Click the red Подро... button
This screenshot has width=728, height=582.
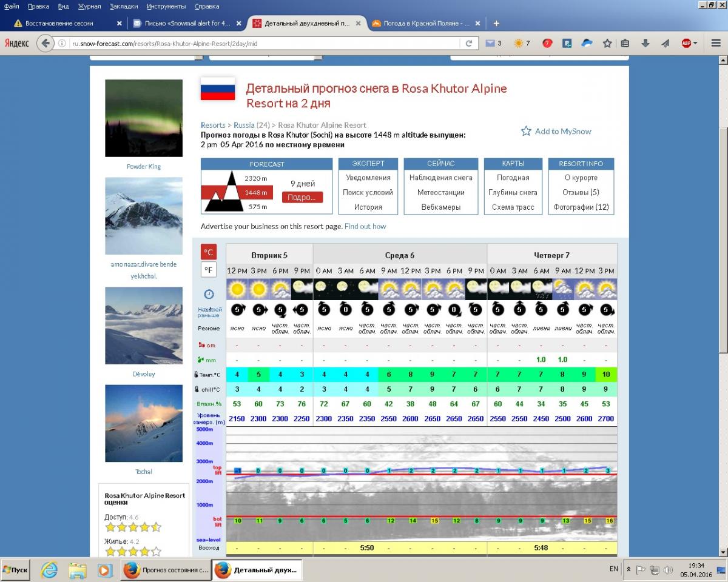click(302, 197)
